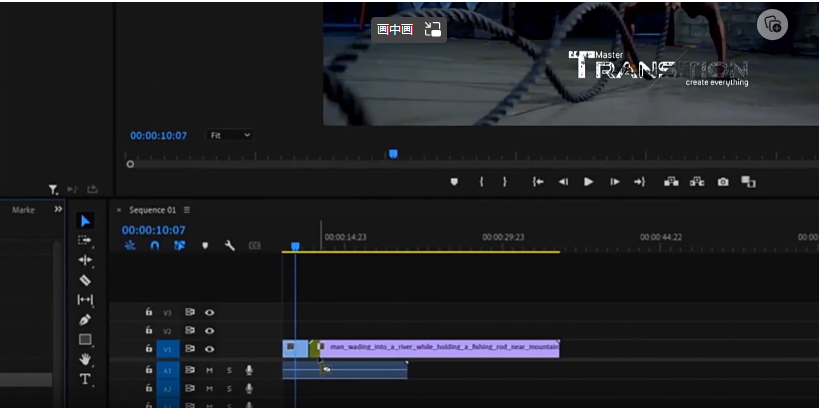Choose the Rectangle tool

[x=85, y=339]
